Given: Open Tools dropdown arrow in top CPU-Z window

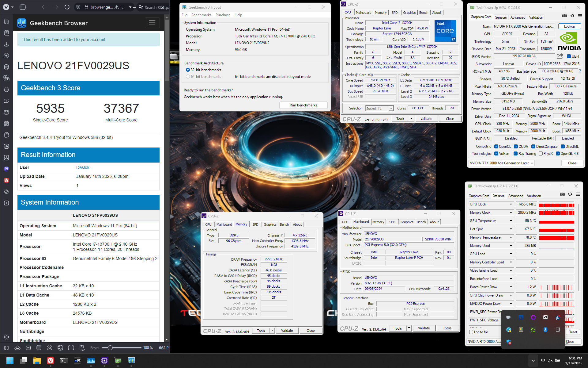Looking at the screenshot, I should [411, 119].
